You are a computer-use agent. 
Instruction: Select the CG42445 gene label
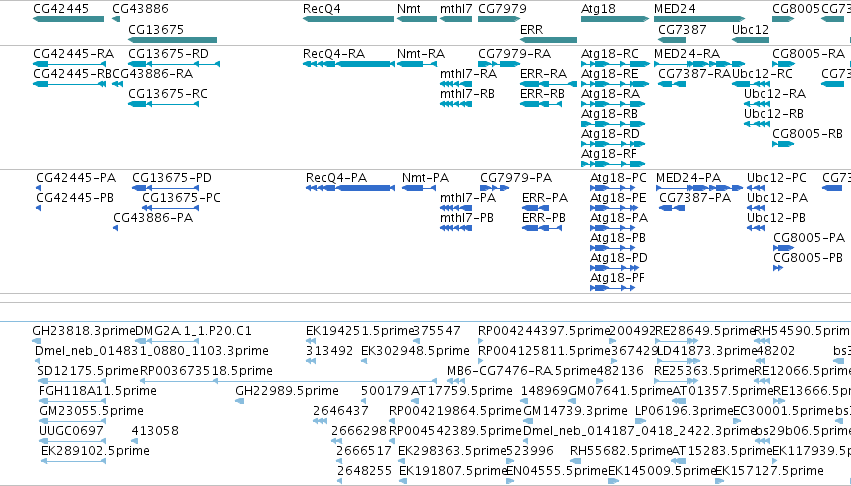pyautogui.click(x=61, y=9)
